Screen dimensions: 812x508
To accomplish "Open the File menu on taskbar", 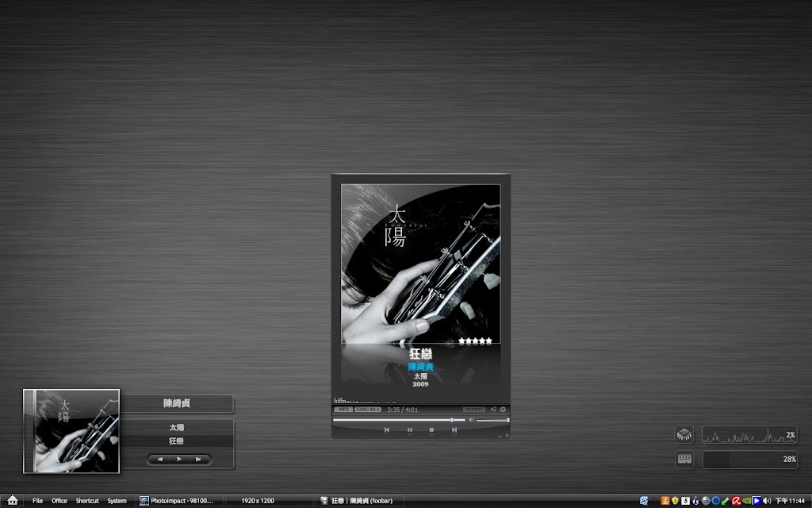I will pos(38,501).
